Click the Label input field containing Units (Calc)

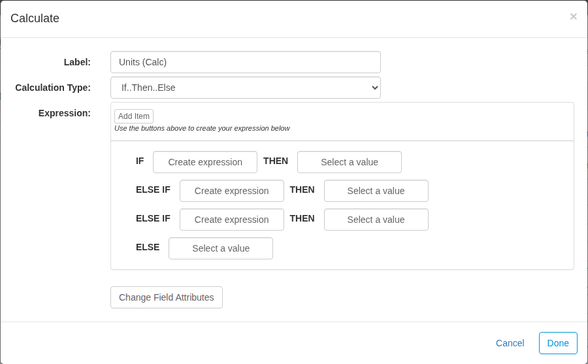[246, 62]
